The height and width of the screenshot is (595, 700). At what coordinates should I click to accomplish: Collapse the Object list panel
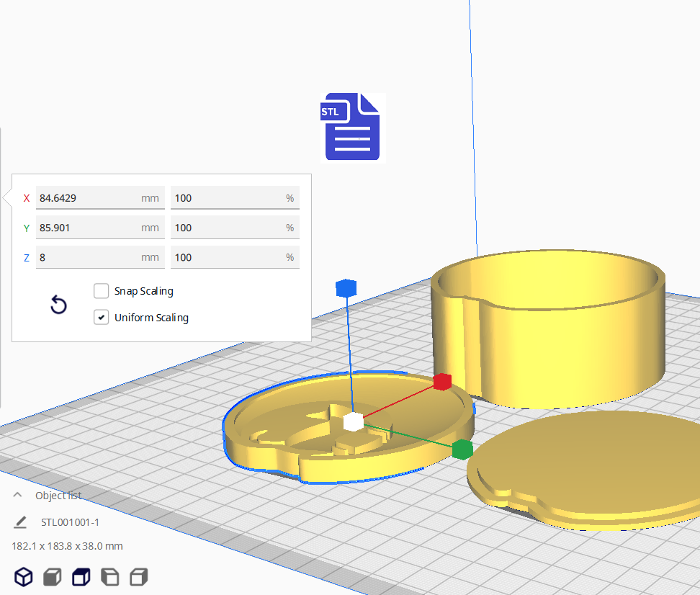[18, 495]
